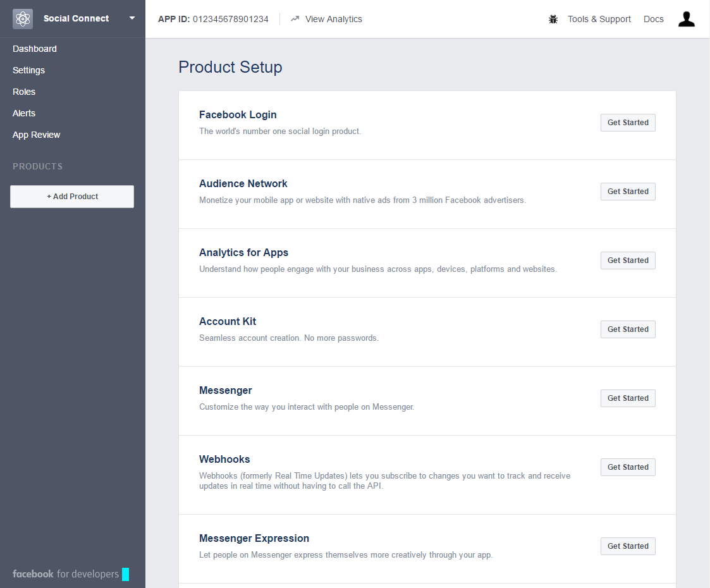Open Alerts in the sidebar
710x588 pixels.
[24, 113]
